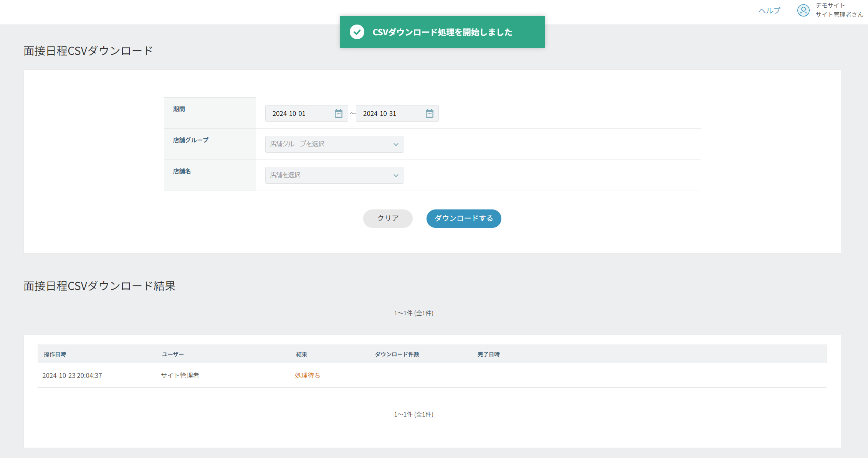
Task: Dismiss the CSVダウンロード処理を開始しました notification
Action: point(442,32)
